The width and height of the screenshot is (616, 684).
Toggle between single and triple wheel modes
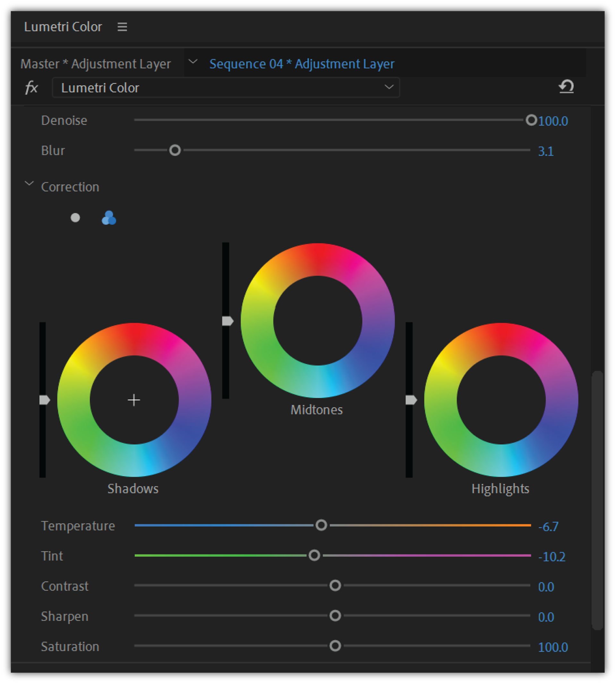tap(75, 218)
